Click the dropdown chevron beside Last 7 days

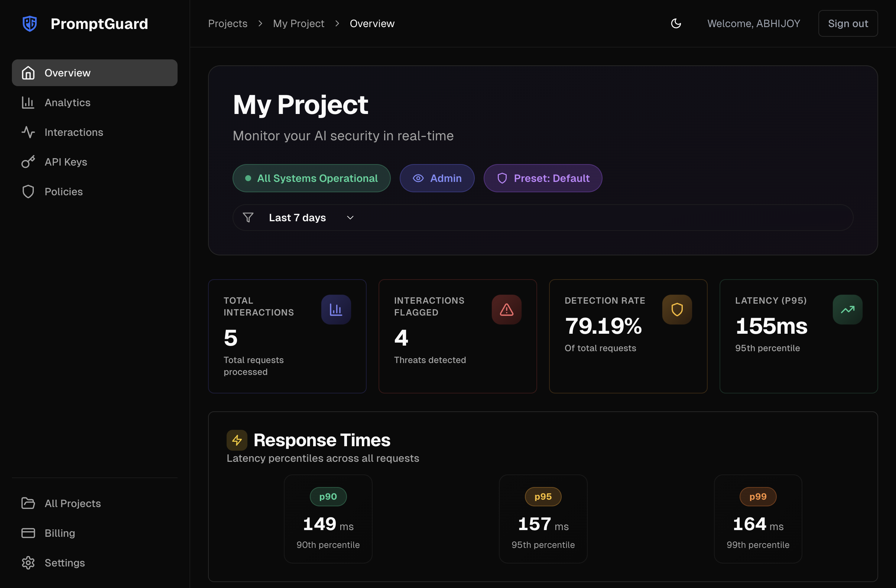tap(350, 218)
